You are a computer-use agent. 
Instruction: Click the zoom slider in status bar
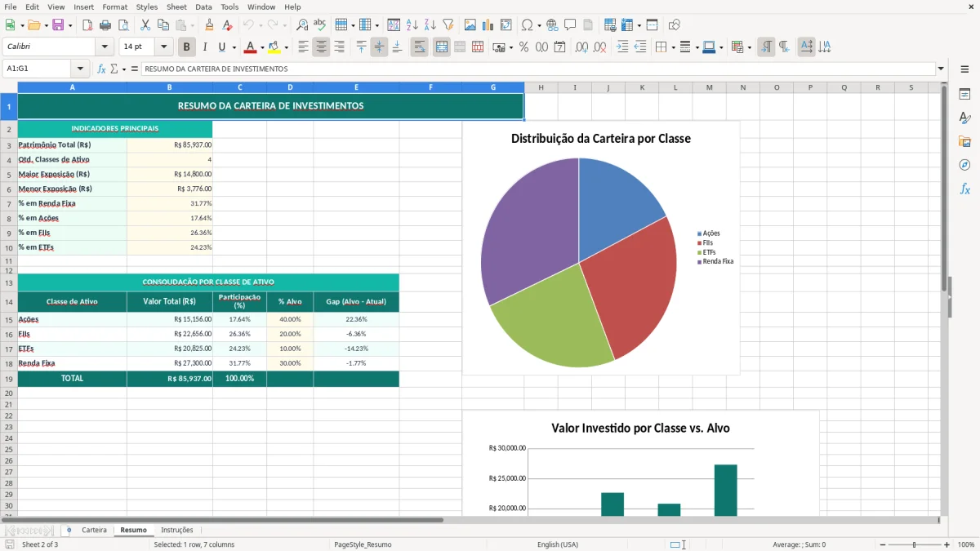915,544
